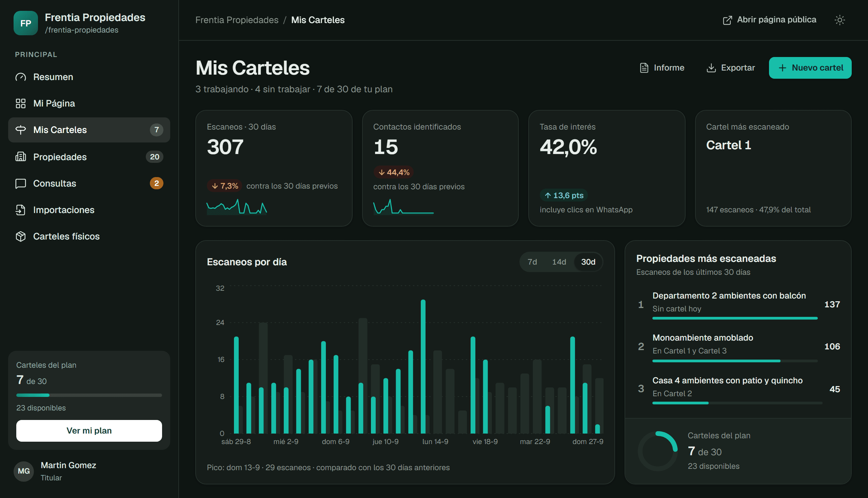Click the MG user avatar
868x498 pixels.
click(24, 471)
